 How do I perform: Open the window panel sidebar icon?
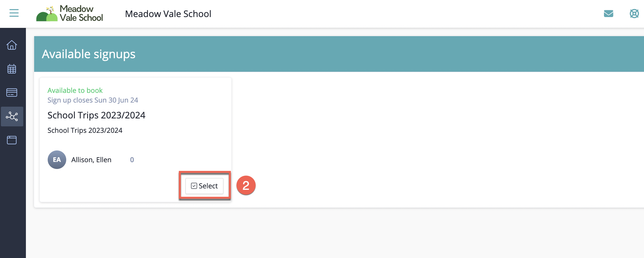[12, 140]
